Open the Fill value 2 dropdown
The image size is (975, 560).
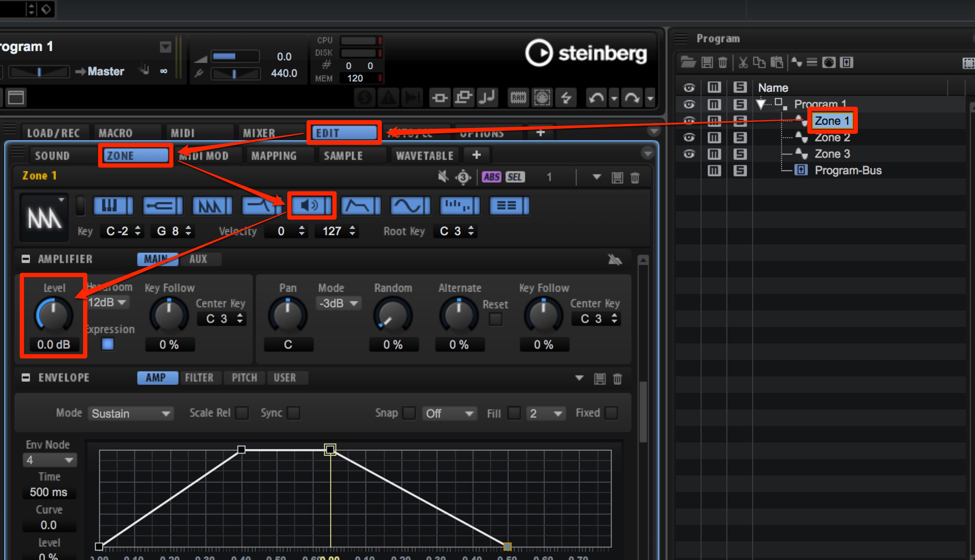546,414
